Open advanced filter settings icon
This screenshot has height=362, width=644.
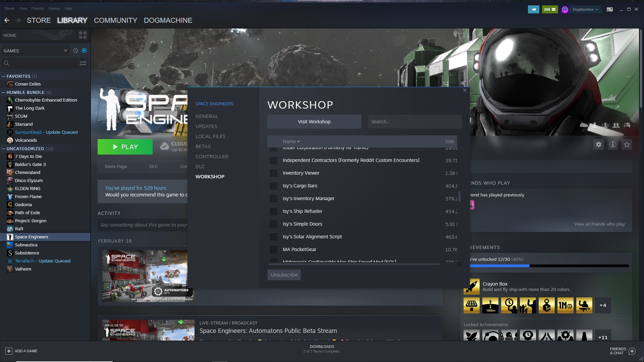83,63
